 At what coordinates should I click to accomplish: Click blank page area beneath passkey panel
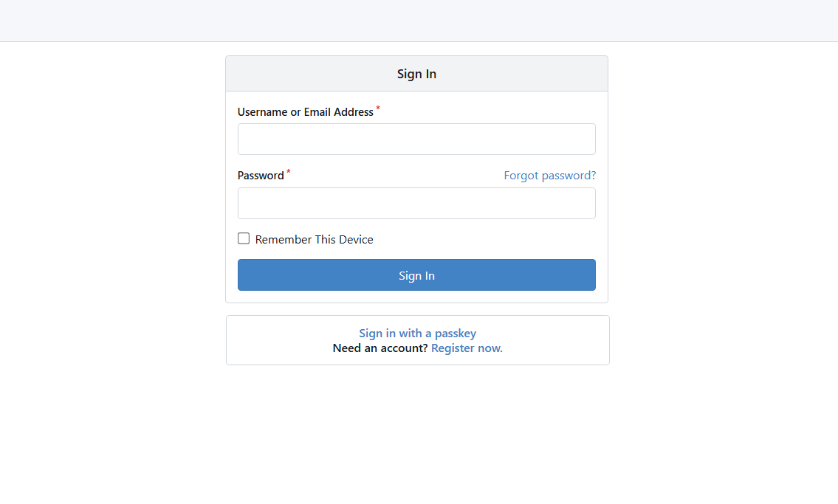tap(417, 432)
